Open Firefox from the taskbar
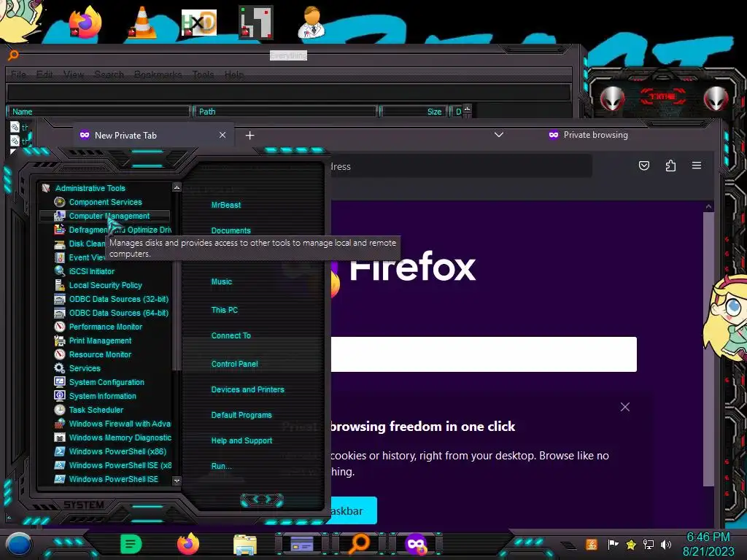 point(188,544)
